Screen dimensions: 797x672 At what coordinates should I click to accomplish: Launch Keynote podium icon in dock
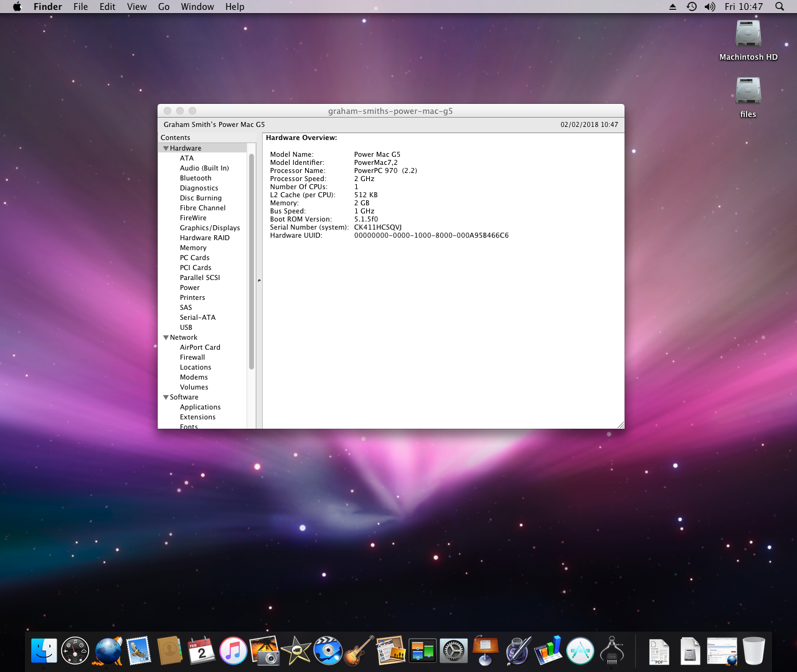485,651
